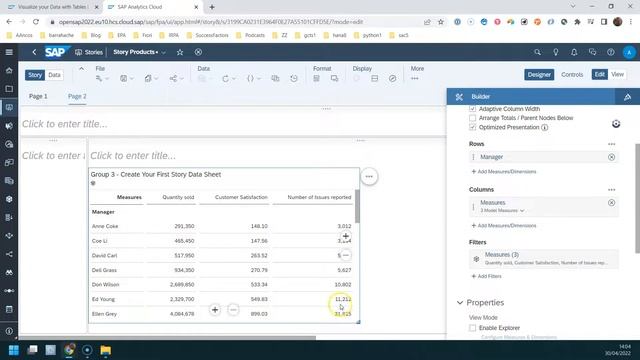This screenshot has width=640, height=360.
Task: Enable Arrange Totals / Parent Nodes Below
Action: pos(472,118)
